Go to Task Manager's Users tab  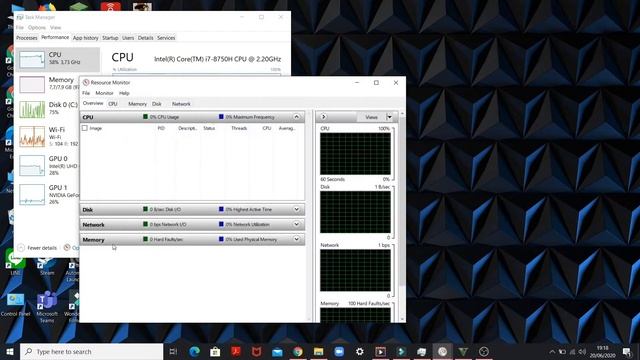[x=128, y=38]
